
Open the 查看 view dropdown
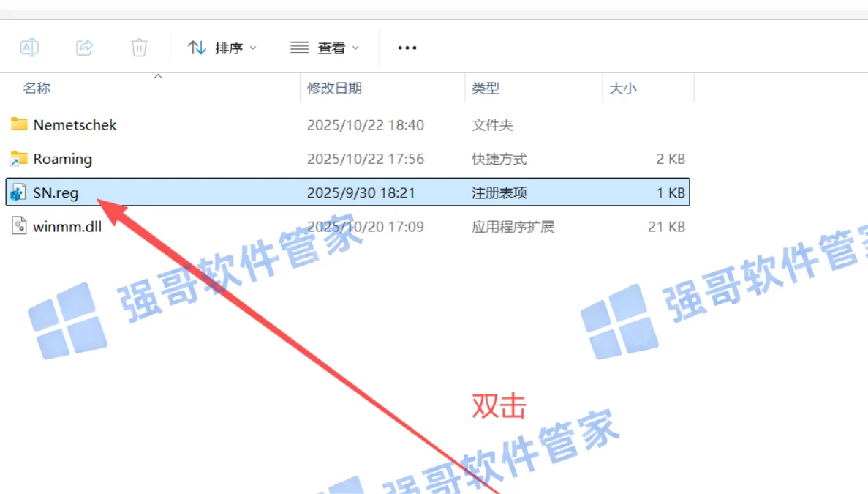coord(325,48)
